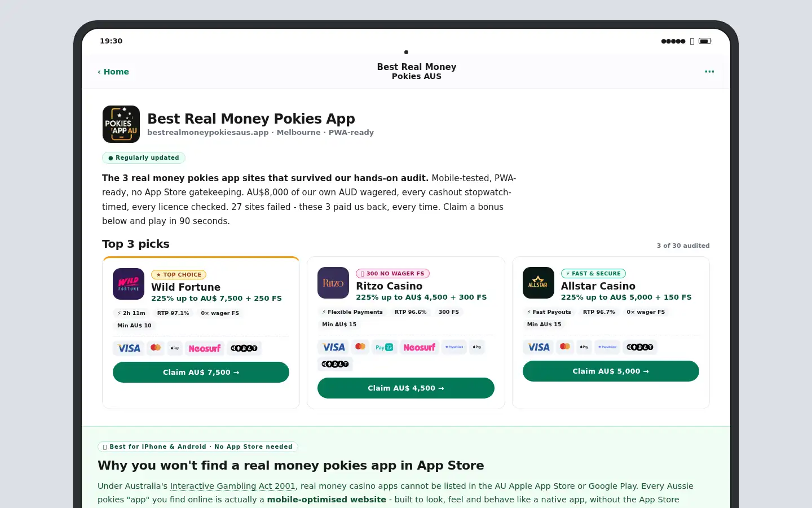812x508 pixels.
Task: Tap Allstar Casino's Min AU$ 15 tag
Action: tap(544, 325)
